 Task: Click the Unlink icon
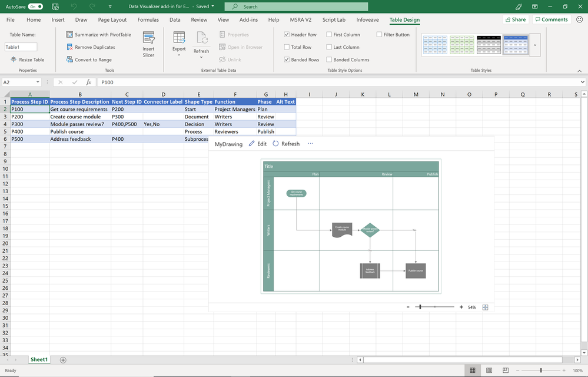[222, 59]
